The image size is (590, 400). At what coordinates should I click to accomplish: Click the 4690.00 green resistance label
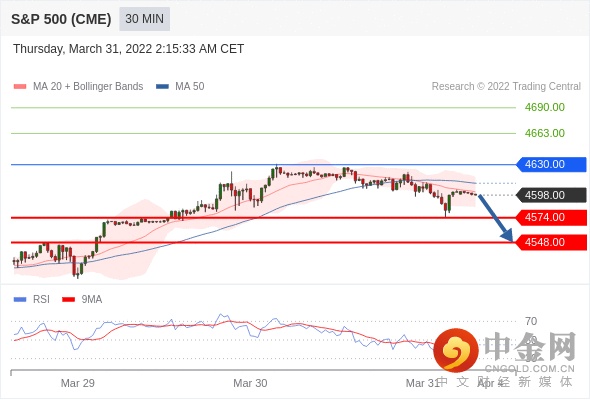(545, 108)
